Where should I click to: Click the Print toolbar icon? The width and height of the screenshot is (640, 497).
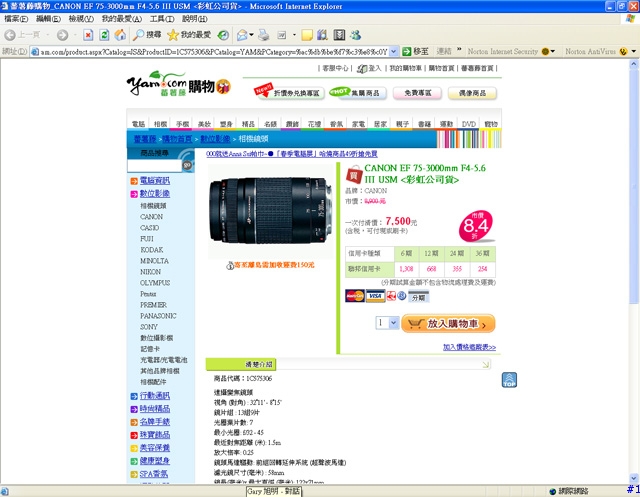tap(264, 35)
